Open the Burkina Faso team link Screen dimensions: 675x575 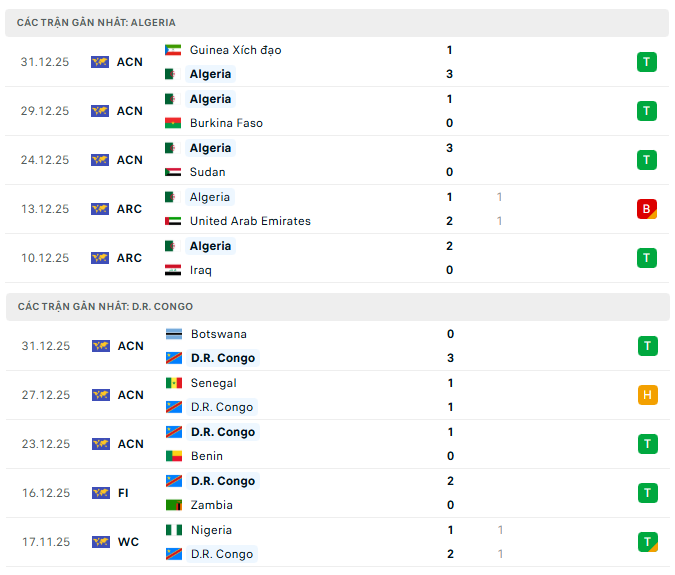(x=226, y=123)
